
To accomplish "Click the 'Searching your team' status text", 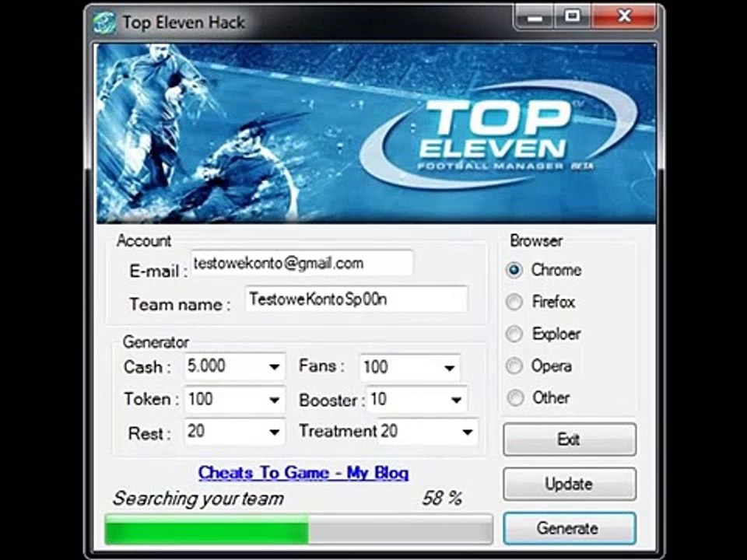I will click(x=198, y=499).
